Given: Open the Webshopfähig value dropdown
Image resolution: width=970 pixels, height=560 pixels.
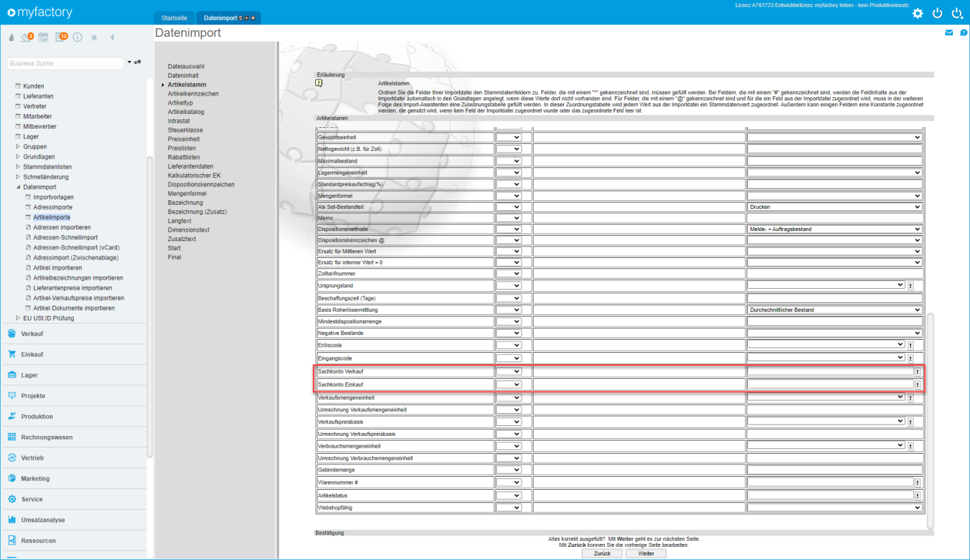Looking at the screenshot, I should pos(834,508).
